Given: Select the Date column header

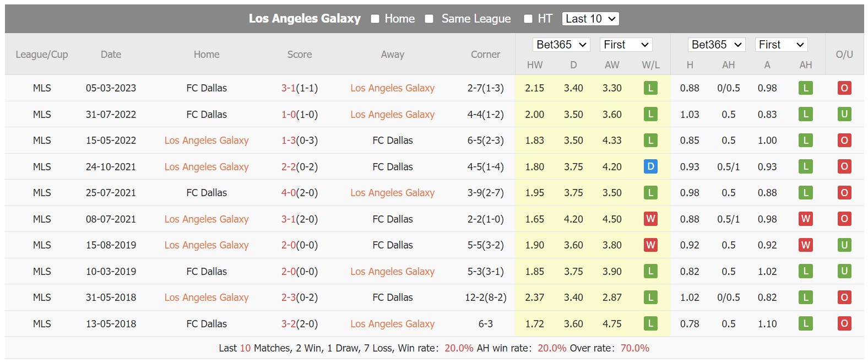Looking at the screenshot, I should point(111,54).
